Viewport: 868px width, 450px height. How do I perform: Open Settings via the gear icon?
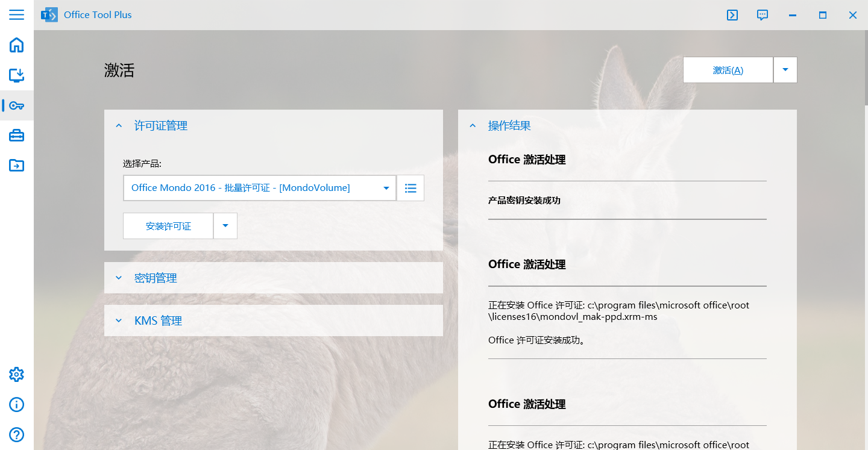click(x=16, y=374)
